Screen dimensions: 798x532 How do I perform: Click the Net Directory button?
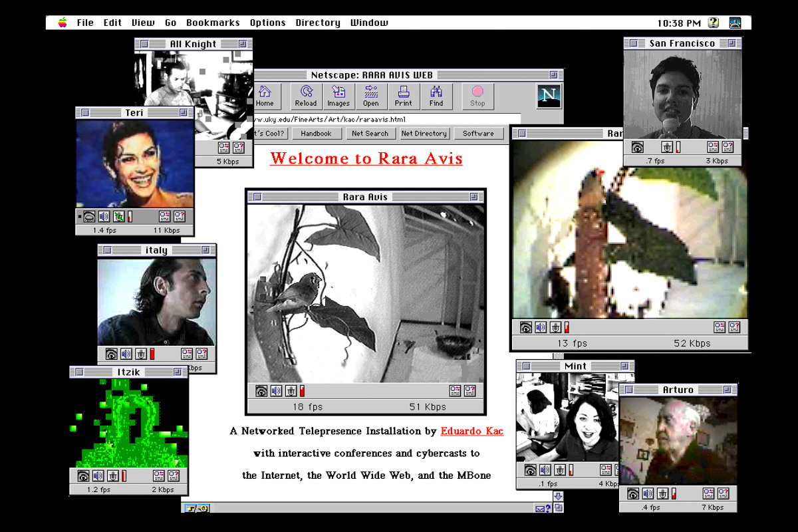click(x=424, y=134)
